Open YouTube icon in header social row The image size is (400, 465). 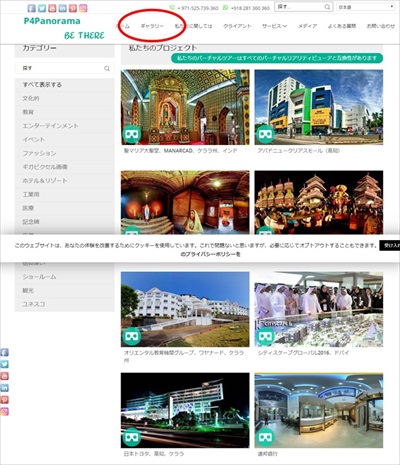click(52, 8)
